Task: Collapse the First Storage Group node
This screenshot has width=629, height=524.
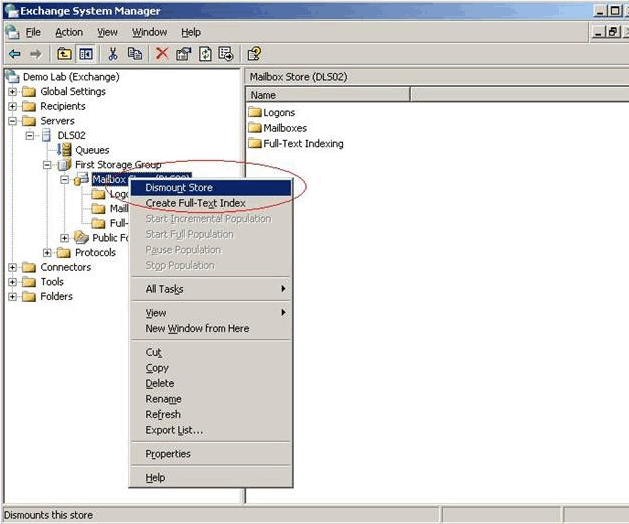Action: [x=47, y=165]
